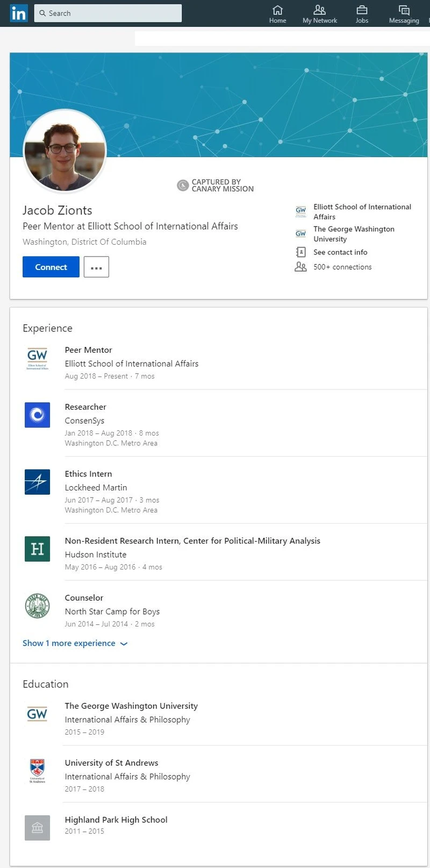430x868 pixels.
Task: Open the Messaging tab
Action: (404, 14)
